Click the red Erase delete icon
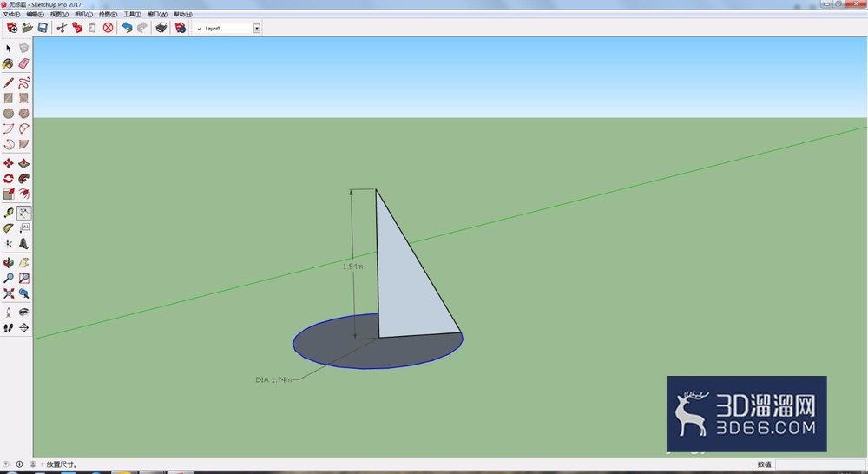The height and width of the screenshot is (474, 868). click(108, 28)
